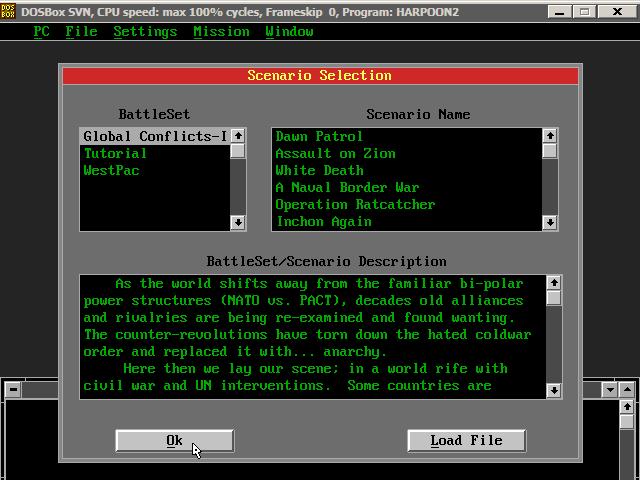Viewport: 640px width, 480px height.
Task: Click the Scenario Name scrollbar thumb
Action: point(550,151)
